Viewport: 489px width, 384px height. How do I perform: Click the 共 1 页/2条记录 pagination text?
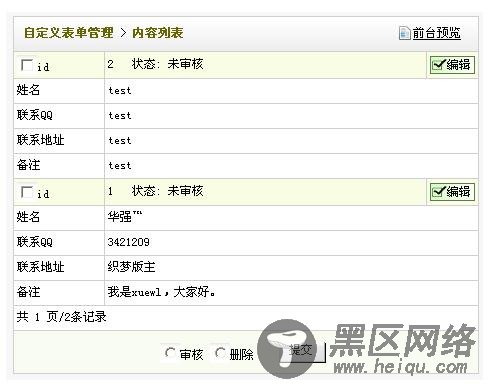61,317
